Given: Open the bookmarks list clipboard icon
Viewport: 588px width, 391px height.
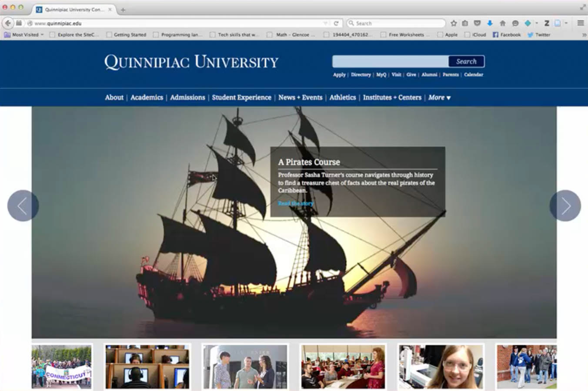Looking at the screenshot, I should click(x=465, y=23).
